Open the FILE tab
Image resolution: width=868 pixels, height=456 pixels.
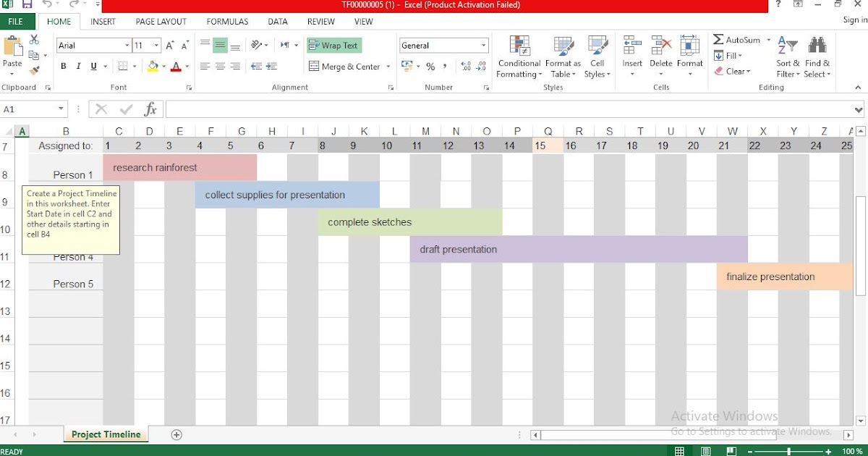(x=16, y=22)
